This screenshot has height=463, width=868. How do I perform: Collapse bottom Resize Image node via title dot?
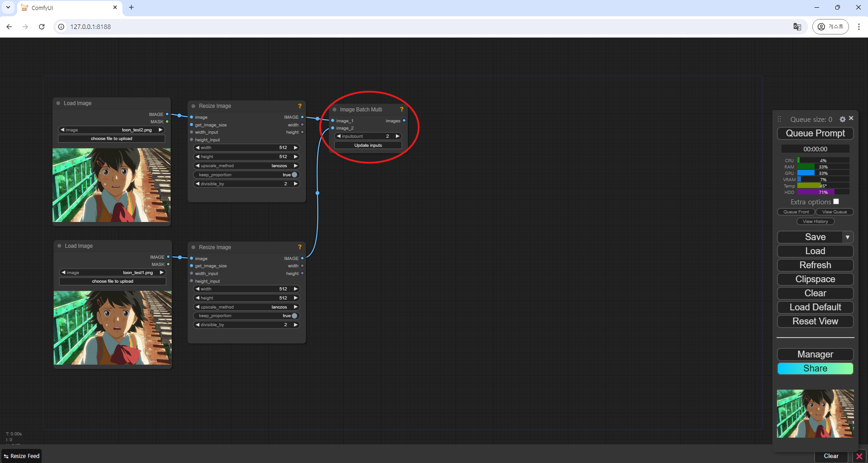click(193, 247)
